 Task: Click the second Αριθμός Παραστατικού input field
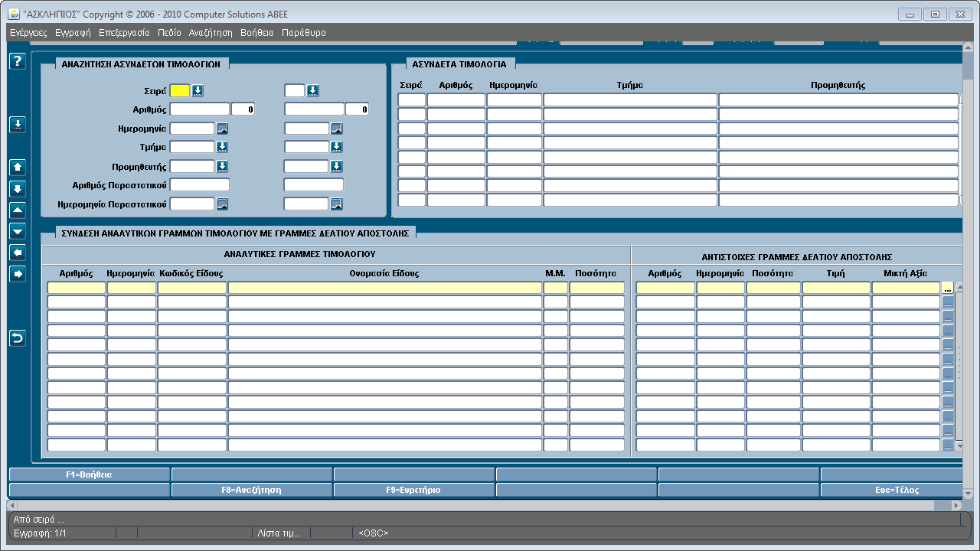(x=314, y=184)
